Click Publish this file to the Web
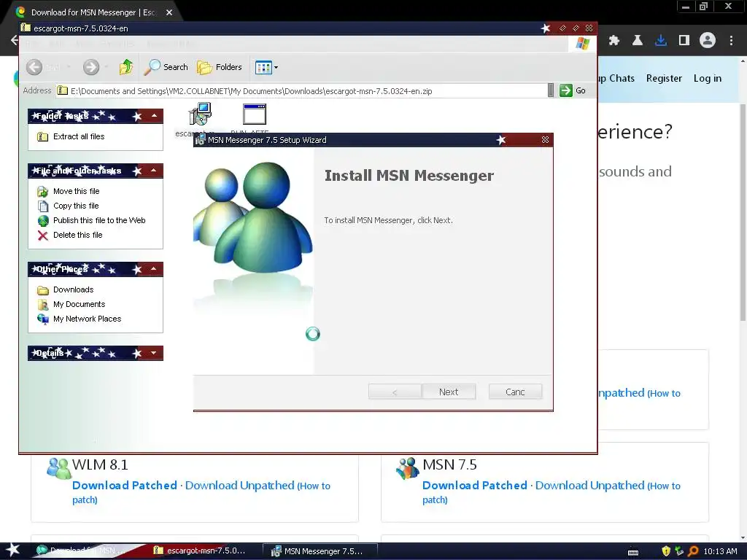The width and height of the screenshot is (747, 560). 99,220
